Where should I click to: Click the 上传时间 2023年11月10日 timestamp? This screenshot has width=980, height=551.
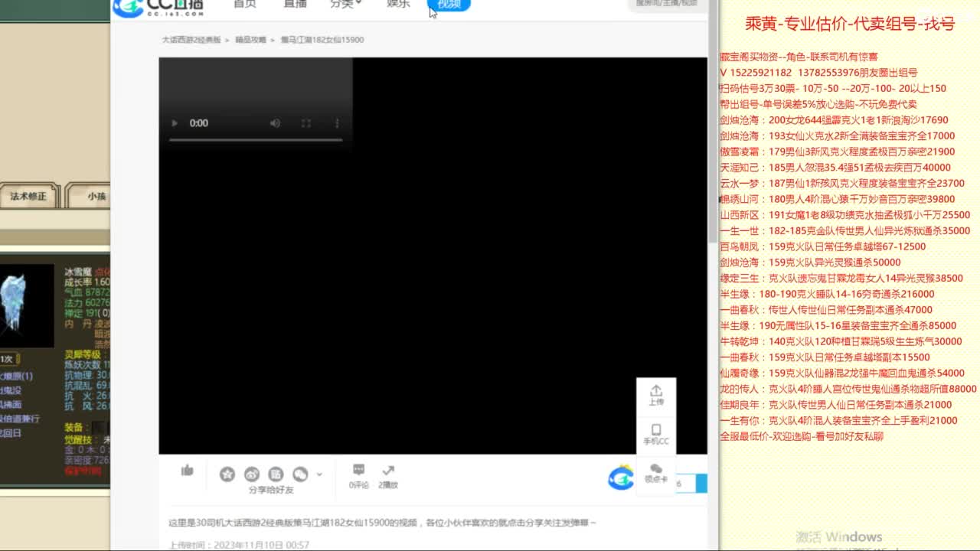click(239, 545)
